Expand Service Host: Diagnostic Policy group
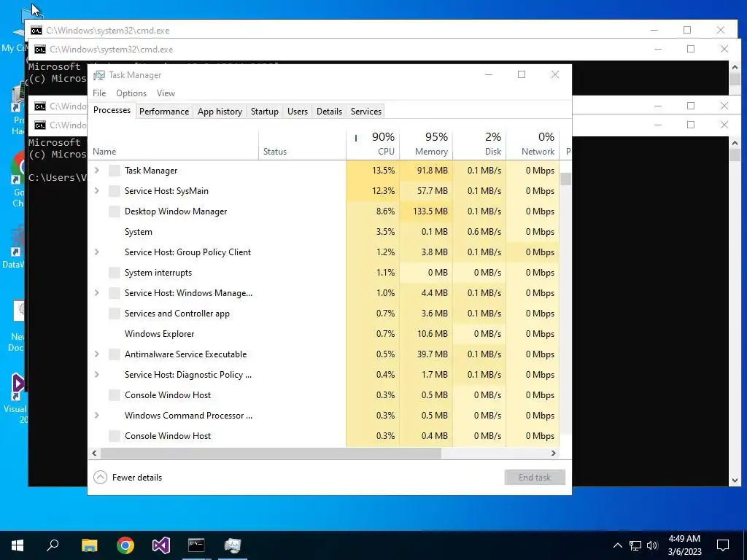The width and height of the screenshot is (747, 560). (x=97, y=375)
